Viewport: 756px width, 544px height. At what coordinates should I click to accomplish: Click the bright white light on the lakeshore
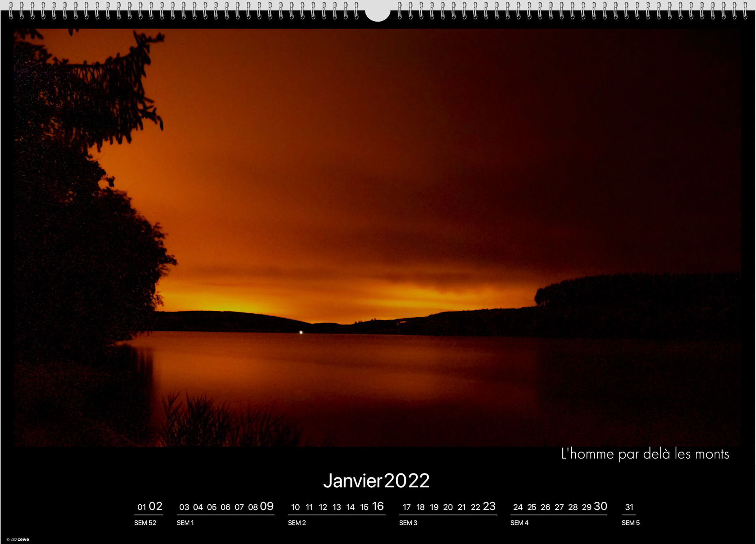click(x=301, y=332)
